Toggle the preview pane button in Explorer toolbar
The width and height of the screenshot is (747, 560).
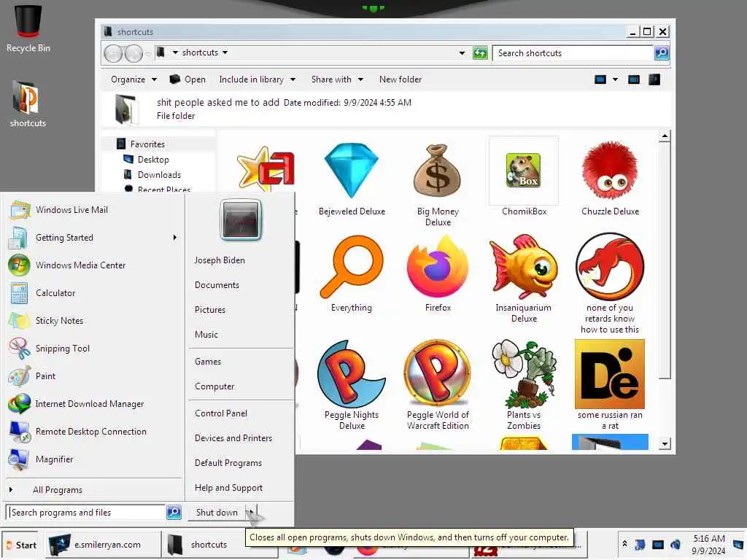click(634, 79)
